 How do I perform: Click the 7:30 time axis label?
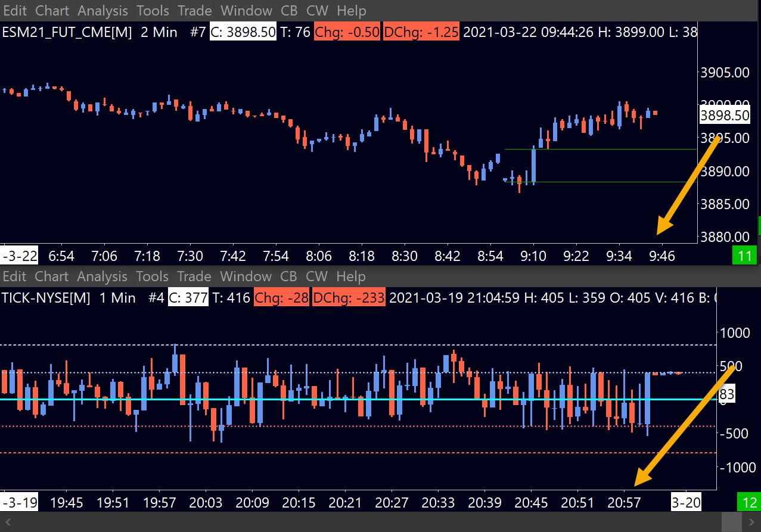pyautogui.click(x=190, y=256)
